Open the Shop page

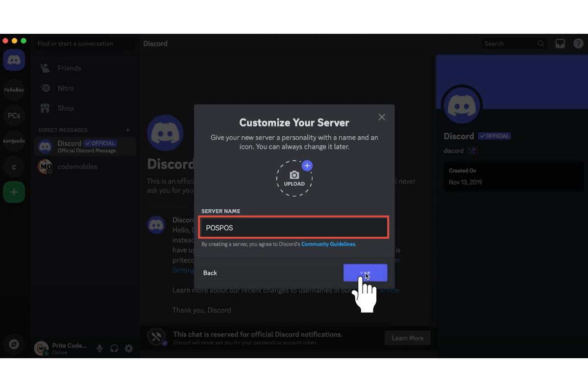click(66, 108)
